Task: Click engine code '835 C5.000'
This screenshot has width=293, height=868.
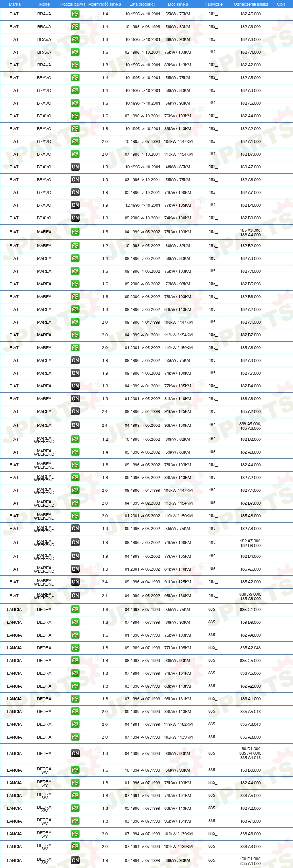Action: [x=250, y=661]
